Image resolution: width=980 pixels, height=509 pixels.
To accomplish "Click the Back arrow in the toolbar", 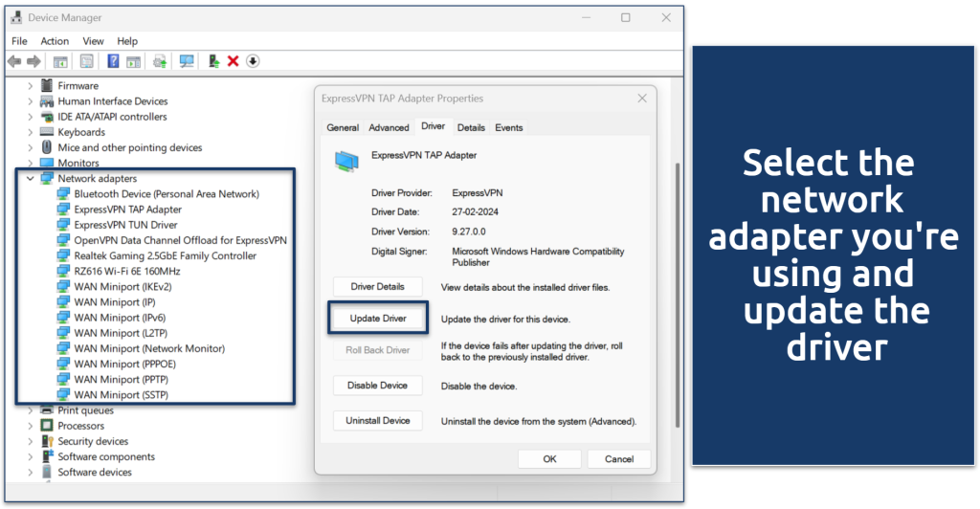I will tap(14, 61).
